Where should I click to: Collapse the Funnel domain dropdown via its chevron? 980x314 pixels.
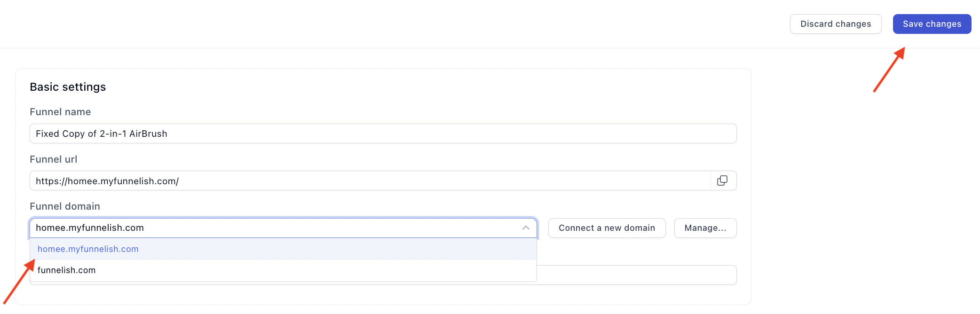click(x=526, y=228)
